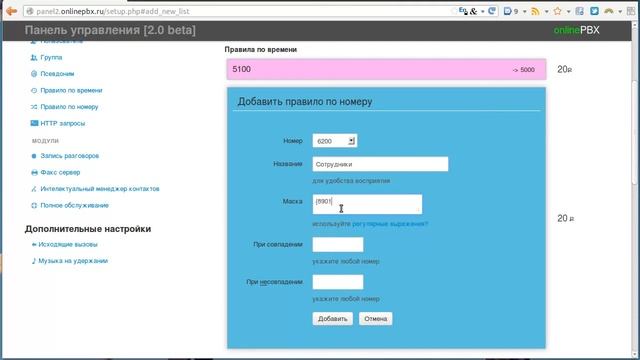Click the HTTP запросы screen icon
640x360 pixels.
tap(34, 123)
